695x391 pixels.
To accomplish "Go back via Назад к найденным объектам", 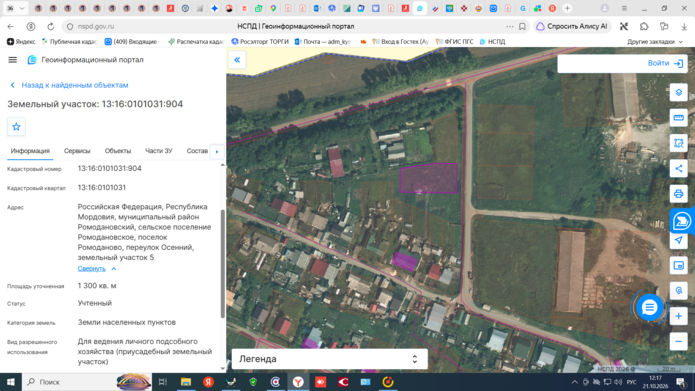I will click(x=69, y=85).
